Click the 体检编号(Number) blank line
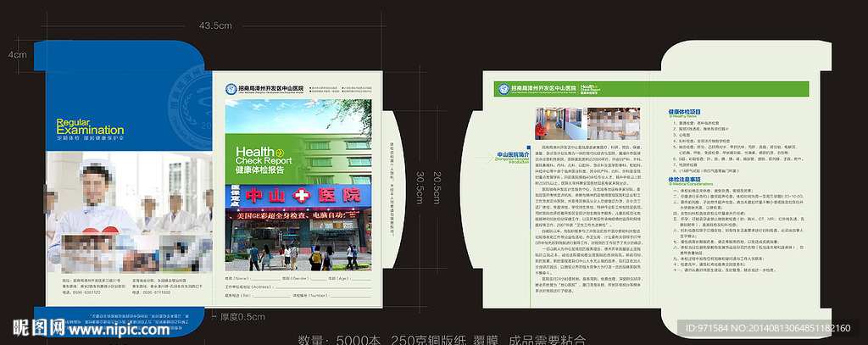Image resolution: width=868 pixels, height=345 pixels. (350, 297)
